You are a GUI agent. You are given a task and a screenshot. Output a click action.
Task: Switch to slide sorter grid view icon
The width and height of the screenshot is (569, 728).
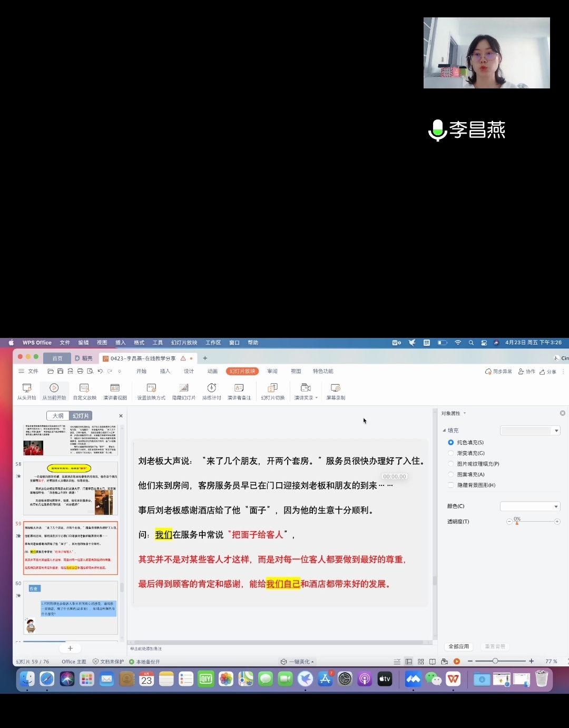420,662
